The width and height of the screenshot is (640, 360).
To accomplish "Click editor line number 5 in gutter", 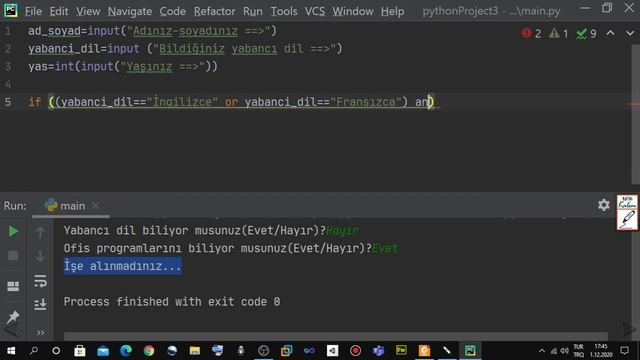I will (8, 102).
